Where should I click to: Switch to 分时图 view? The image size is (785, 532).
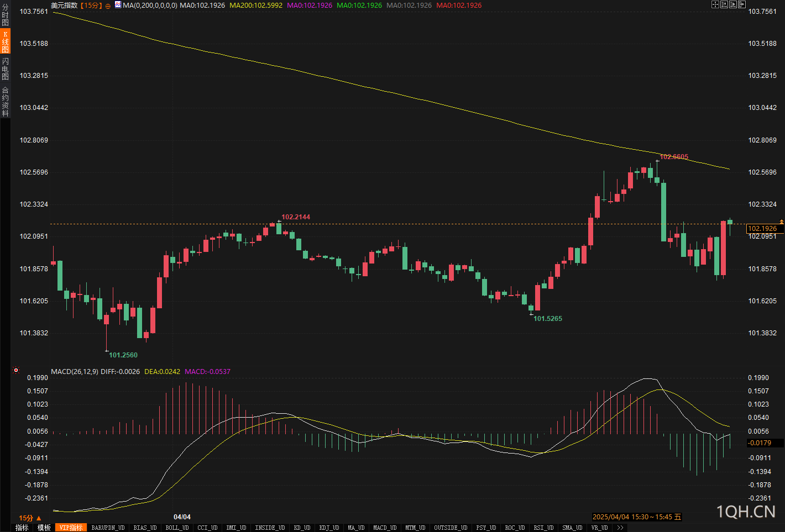pyautogui.click(x=6, y=15)
